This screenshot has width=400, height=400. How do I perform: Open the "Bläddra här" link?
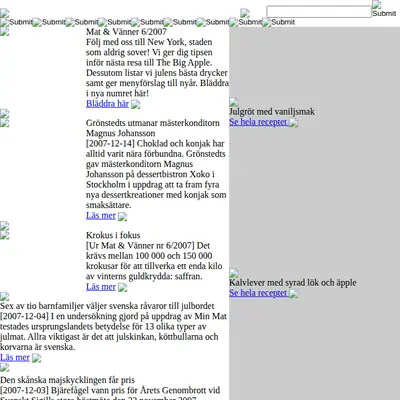coord(107,104)
